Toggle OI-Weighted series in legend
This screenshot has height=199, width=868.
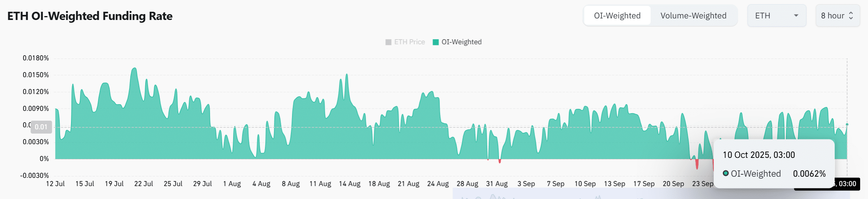pos(461,42)
